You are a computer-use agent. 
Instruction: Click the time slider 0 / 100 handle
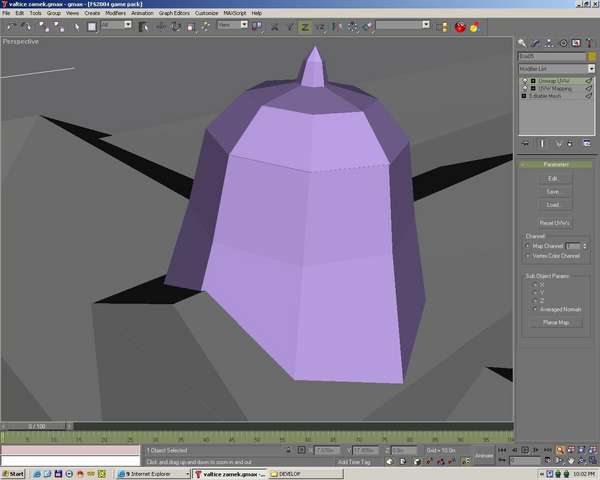click(37, 426)
